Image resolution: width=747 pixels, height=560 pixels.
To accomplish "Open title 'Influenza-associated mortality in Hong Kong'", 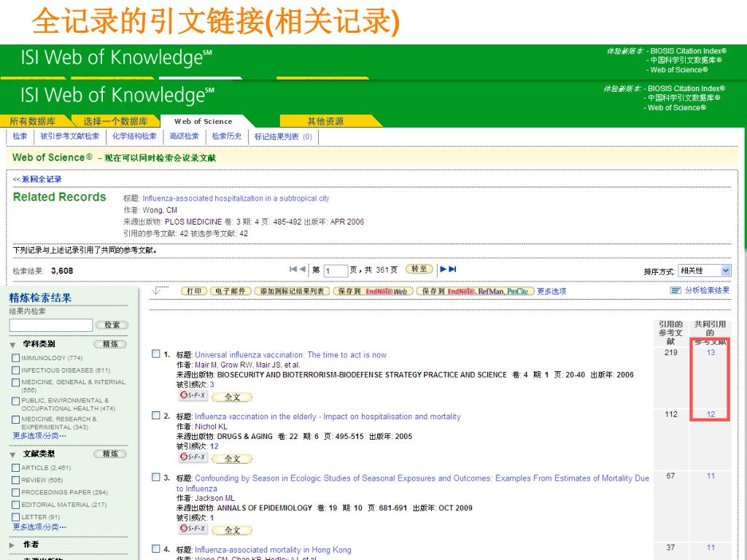I will click(273, 550).
